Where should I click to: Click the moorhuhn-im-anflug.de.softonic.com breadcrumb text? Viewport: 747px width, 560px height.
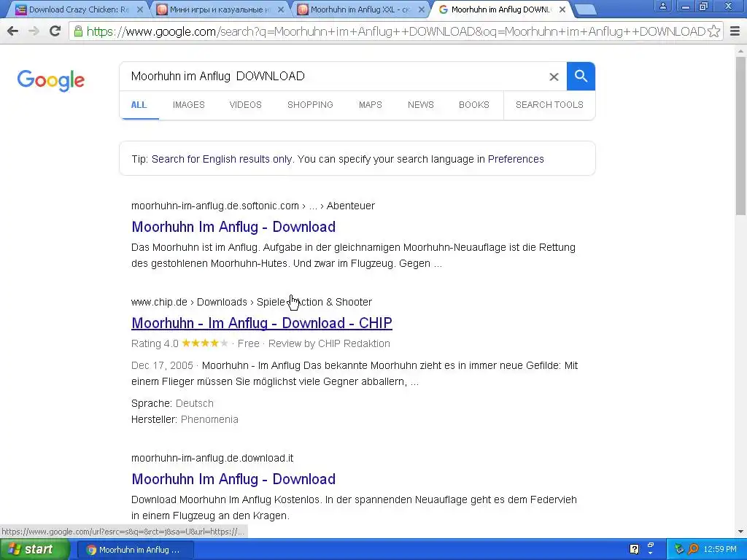click(x=253, y=206)
